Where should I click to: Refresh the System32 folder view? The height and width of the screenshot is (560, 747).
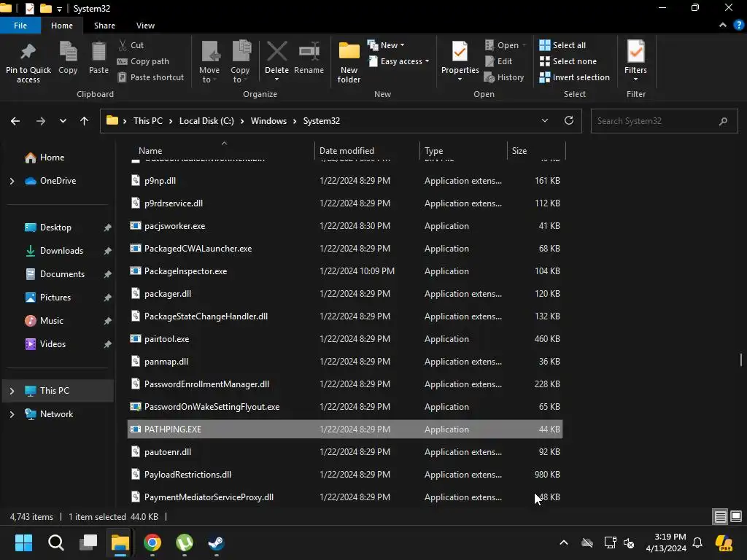point(569,120)
